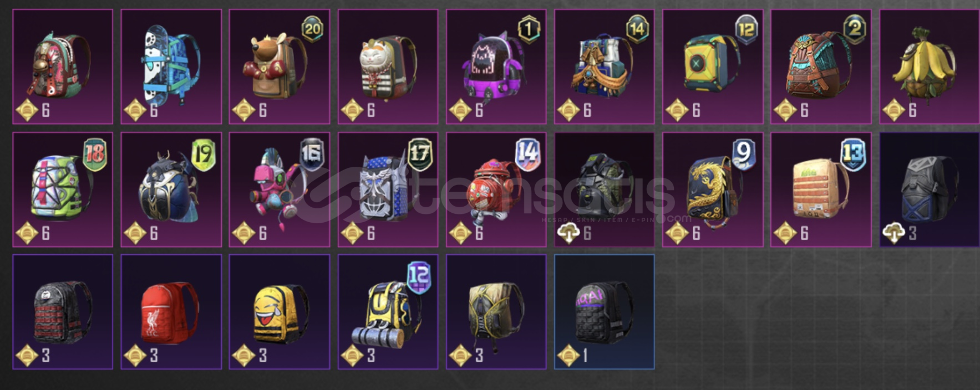Click the green level 18 shield badge
The height and width of the screenshot is (390, 980).
[x=95, y=154]
